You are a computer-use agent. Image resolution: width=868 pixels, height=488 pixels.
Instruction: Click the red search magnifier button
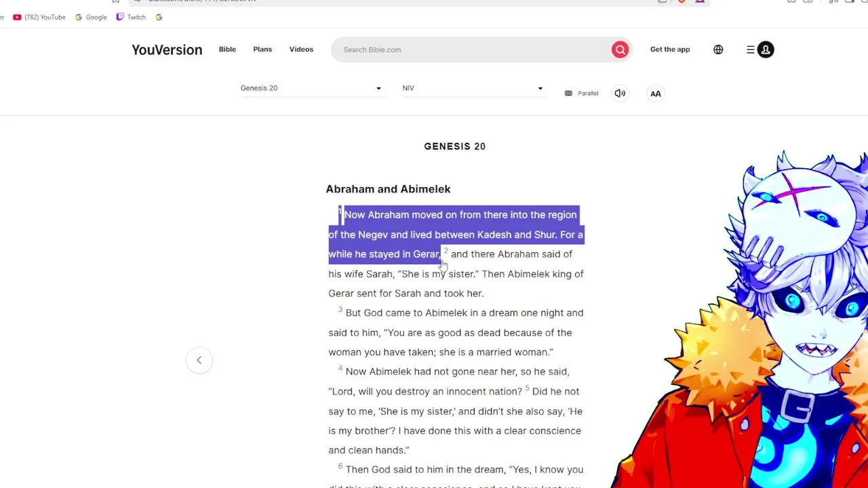click(620, 49)
